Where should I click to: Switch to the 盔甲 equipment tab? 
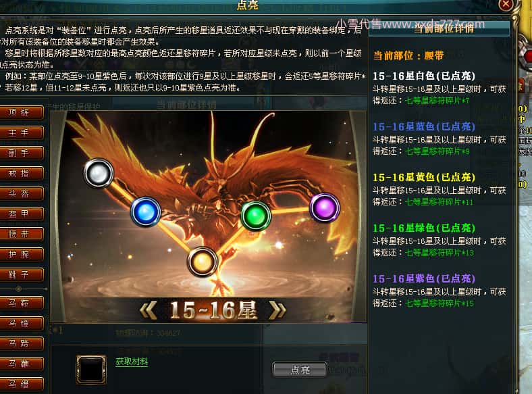(22, 214)
